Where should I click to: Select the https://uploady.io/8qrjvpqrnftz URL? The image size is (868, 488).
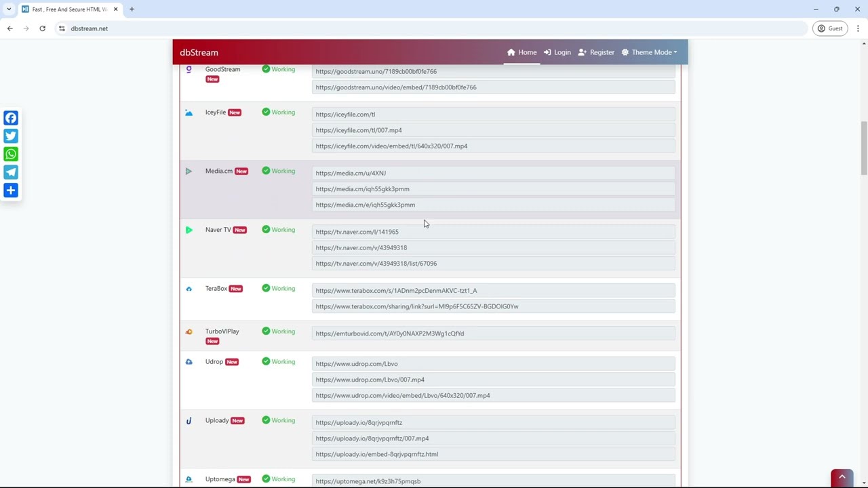click(x=494, y=422)
